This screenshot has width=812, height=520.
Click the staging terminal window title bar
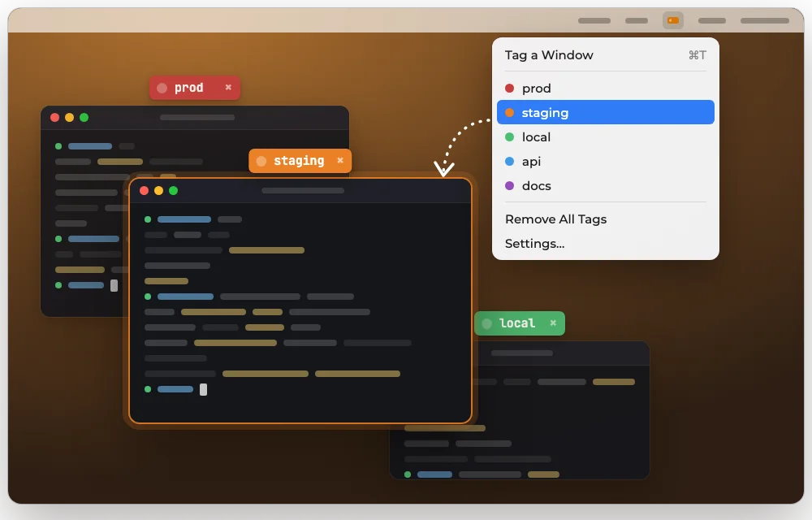(x=300, y=191)
